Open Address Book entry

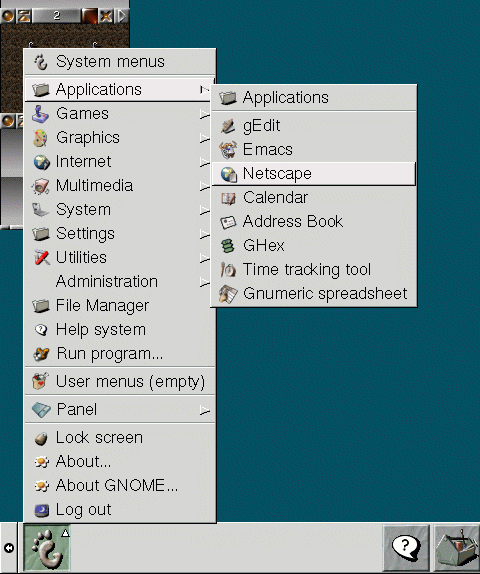pos(314,221)
